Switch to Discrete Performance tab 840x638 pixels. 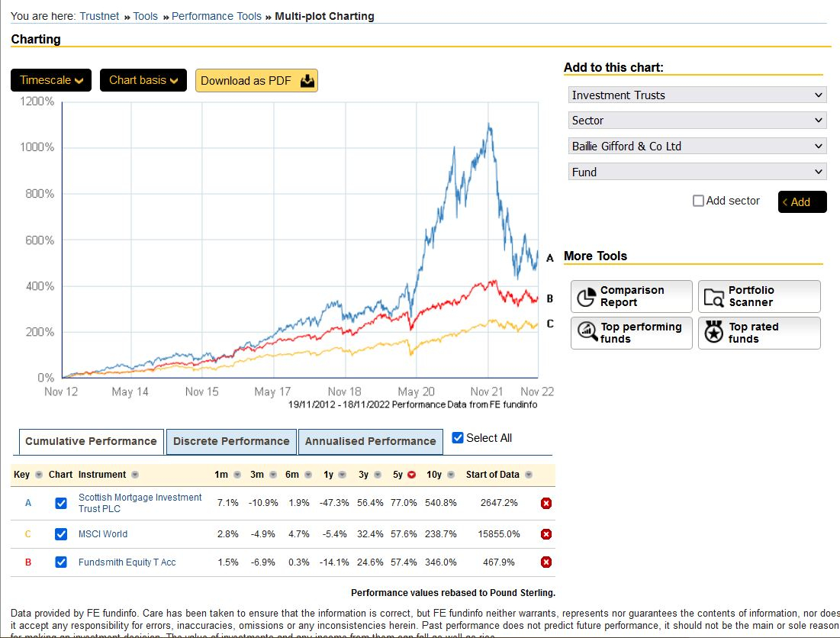(231, 441)
